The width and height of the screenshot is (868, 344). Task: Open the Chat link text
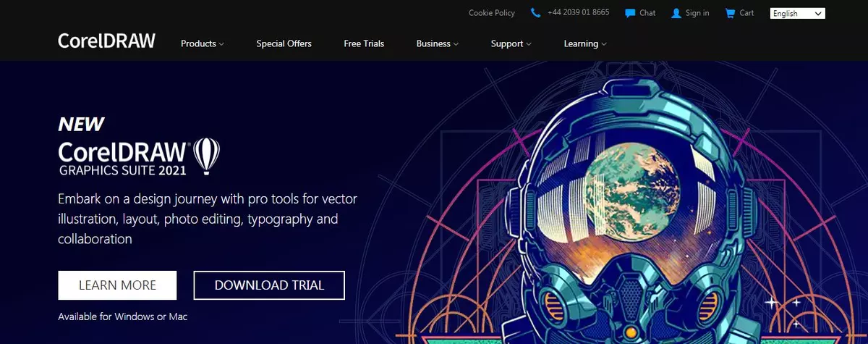[x=647, y=13]
